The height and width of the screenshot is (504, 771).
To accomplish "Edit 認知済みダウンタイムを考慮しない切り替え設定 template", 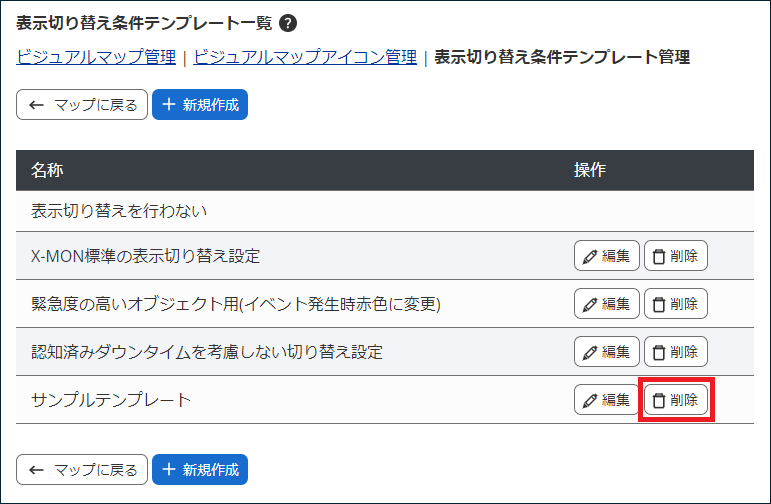I will 606,352.
